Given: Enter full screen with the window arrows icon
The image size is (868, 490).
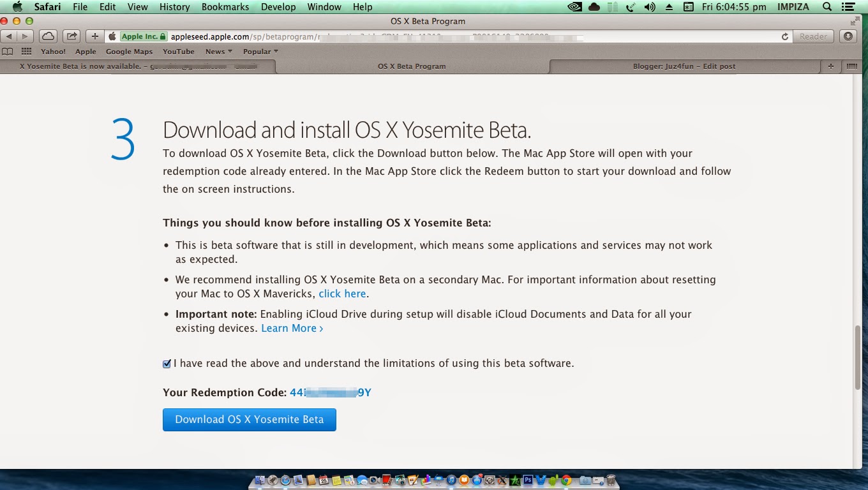Looking at the screenshot, I should tap(855, 21).
